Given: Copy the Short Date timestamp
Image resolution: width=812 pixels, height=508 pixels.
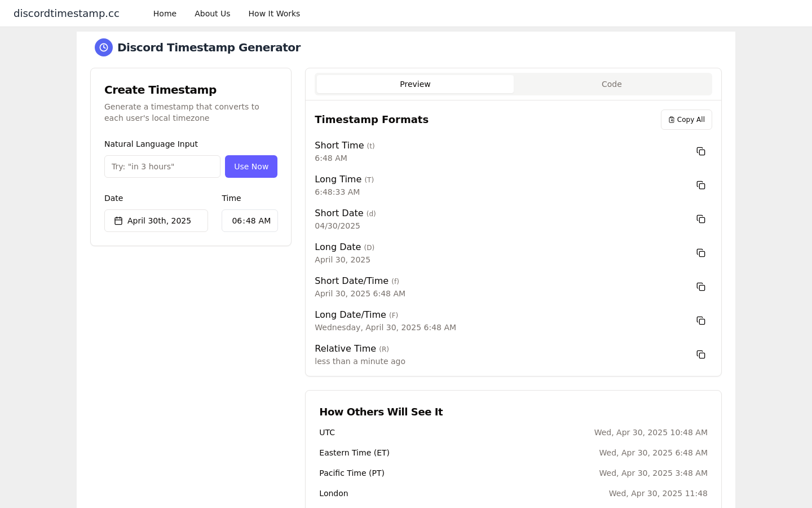Looking at the screenshot, I should (x=701, y=219).
